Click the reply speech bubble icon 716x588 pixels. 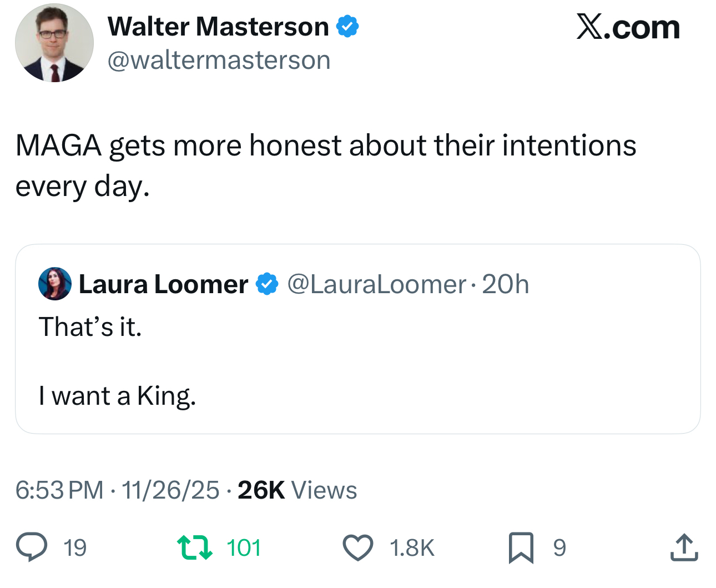(32, 547)
